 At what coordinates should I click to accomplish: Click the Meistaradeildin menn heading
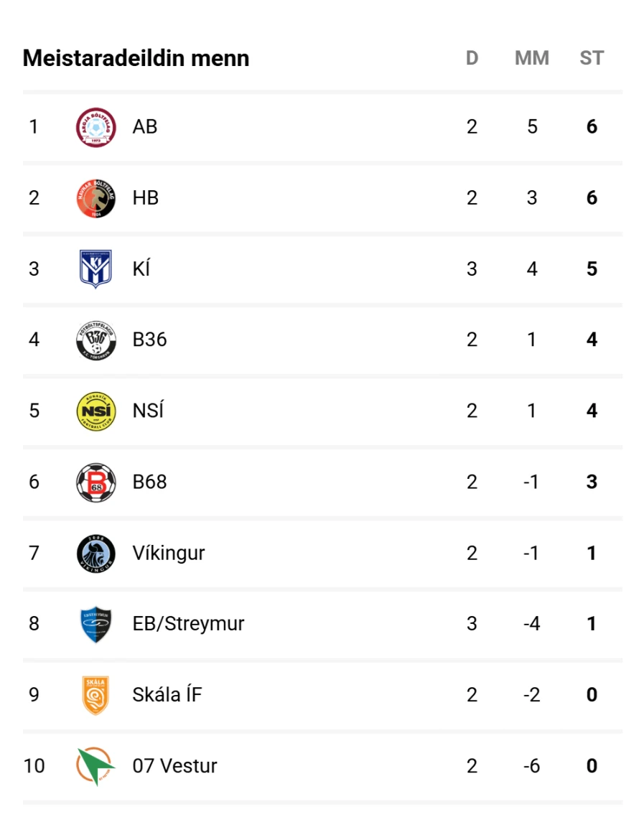tap(136, 58)
